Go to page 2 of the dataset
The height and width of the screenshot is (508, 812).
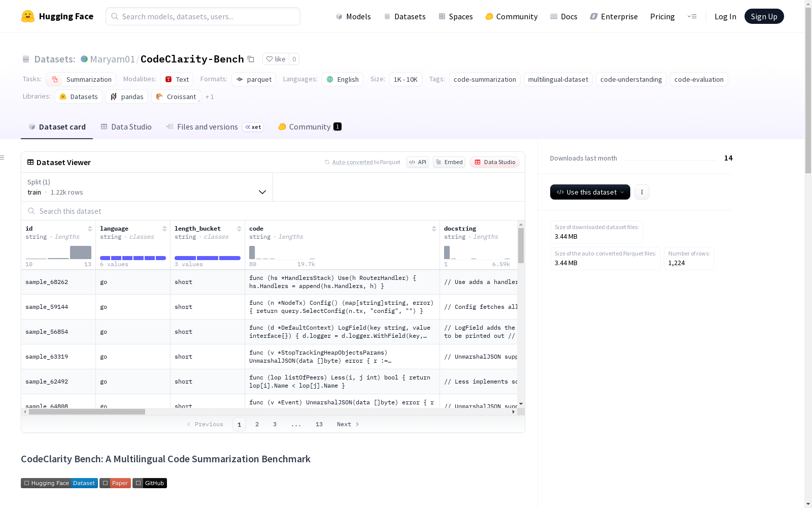click(x=257, y=424)
